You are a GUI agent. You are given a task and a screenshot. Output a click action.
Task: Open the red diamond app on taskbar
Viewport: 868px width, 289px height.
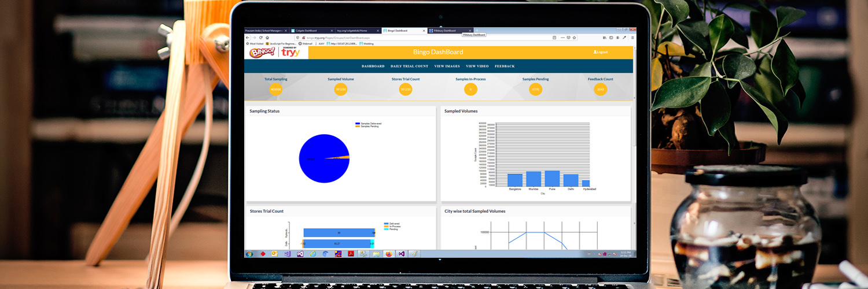(x=263, y=254)
